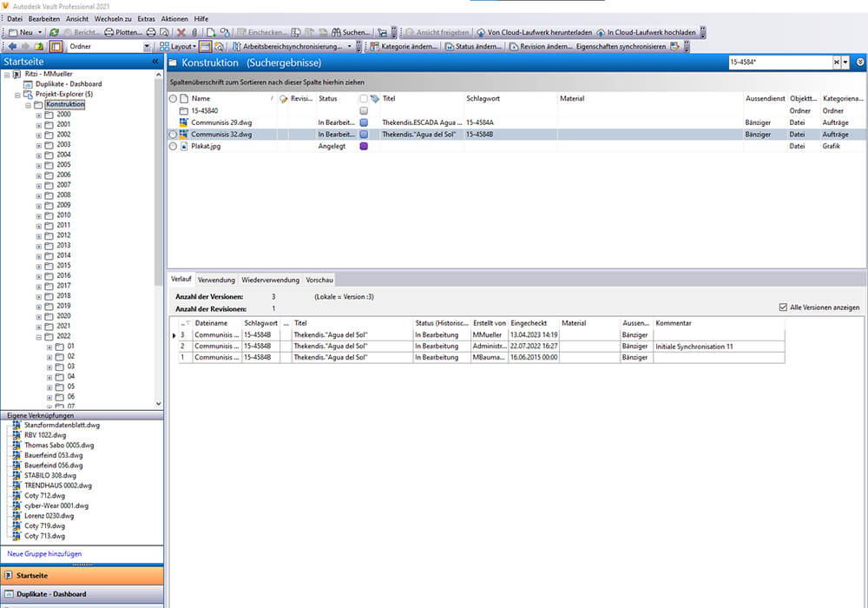Clear the search field with the X button
This screenshot has height=608, width=868.
837,62
